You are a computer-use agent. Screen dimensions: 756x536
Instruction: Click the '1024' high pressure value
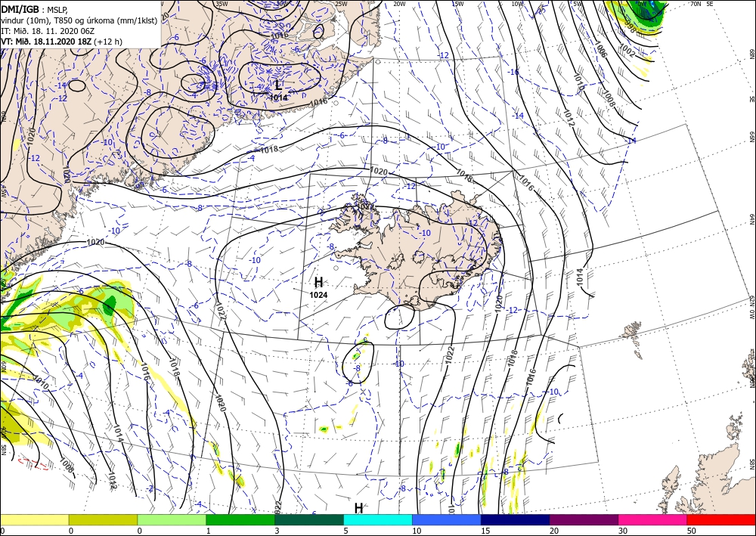coord(319,295)
